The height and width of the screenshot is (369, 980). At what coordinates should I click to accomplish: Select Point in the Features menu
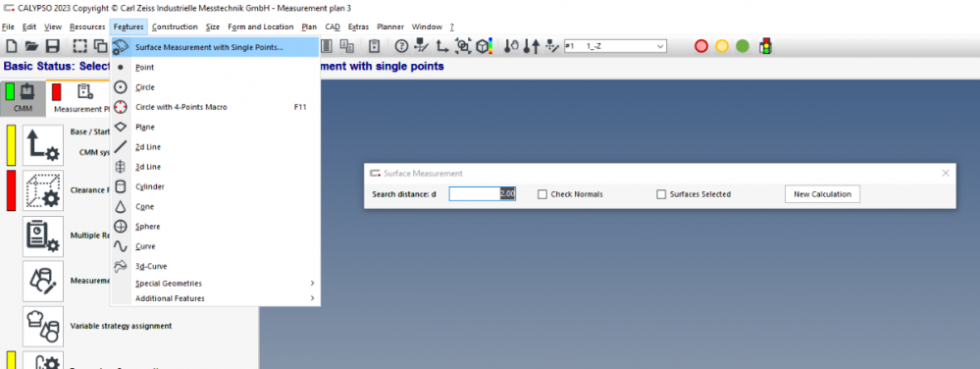point(215,67)
